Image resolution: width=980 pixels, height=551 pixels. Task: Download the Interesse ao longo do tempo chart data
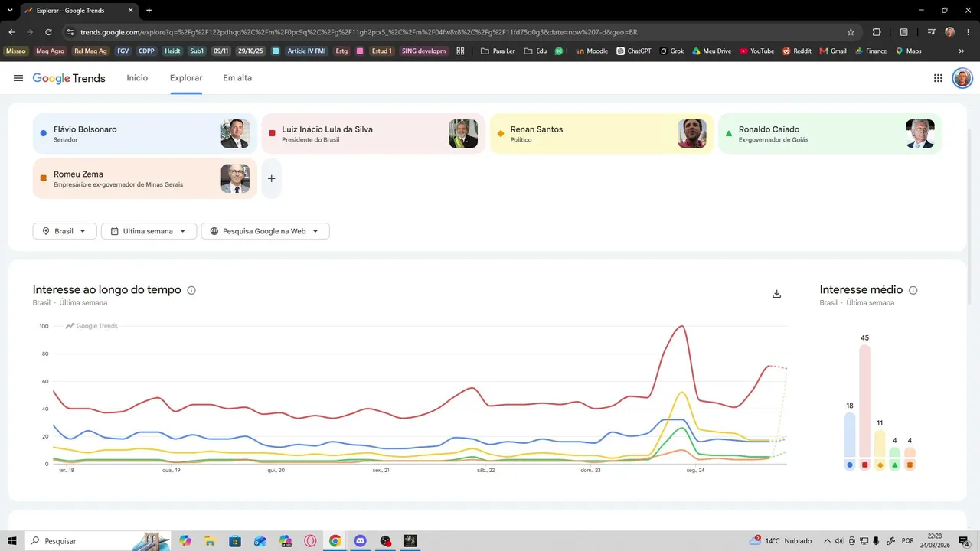tap(776, 294)
